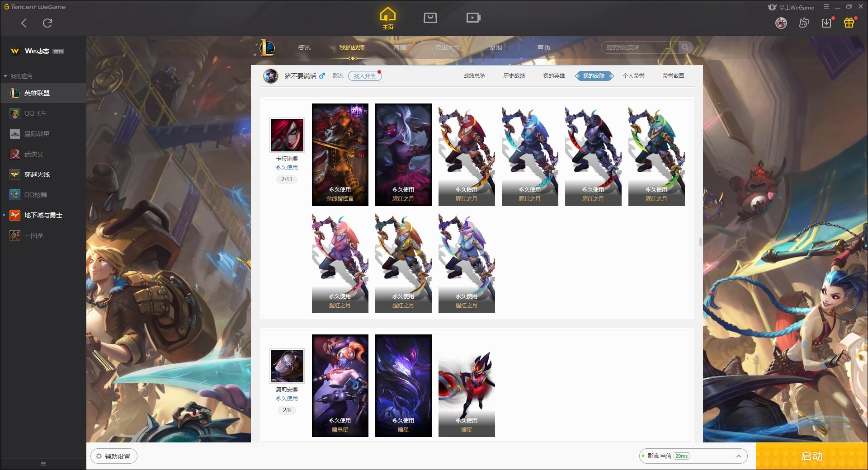
Task: Click the 2/13 skin count badge
Action: [287, 179]
